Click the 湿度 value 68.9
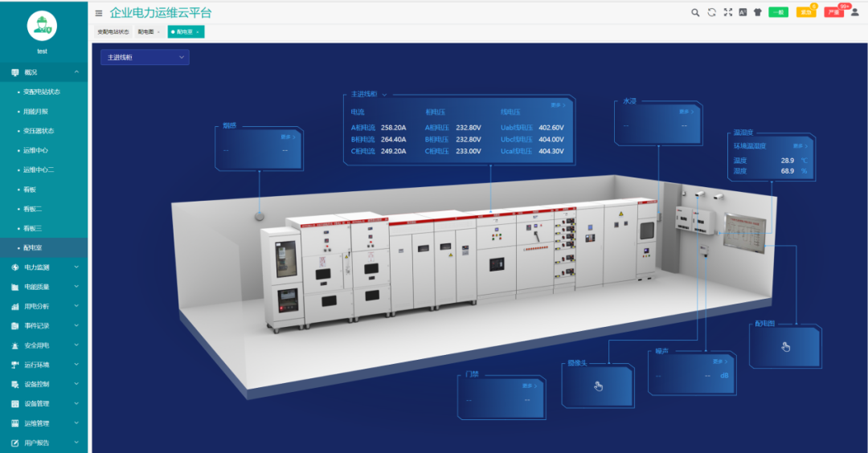 pos(787,171)
